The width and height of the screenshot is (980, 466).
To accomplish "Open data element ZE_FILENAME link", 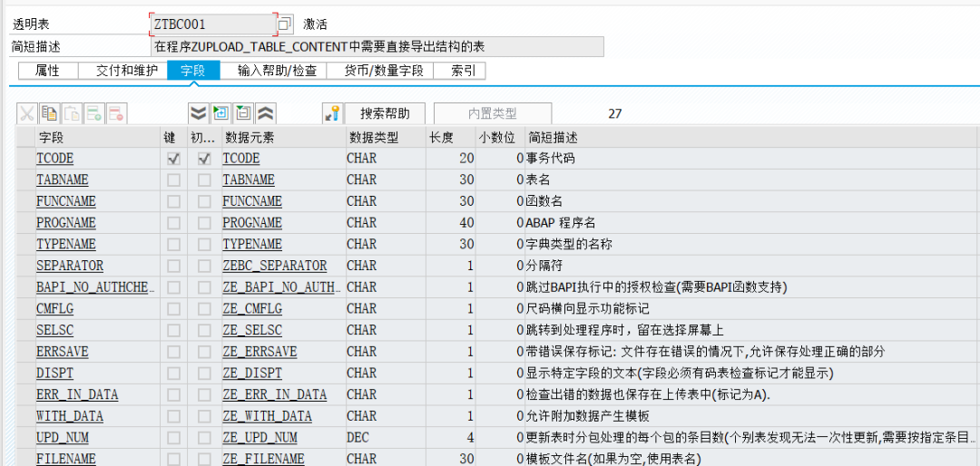I will pyautogui.click(x=263, y=459).
